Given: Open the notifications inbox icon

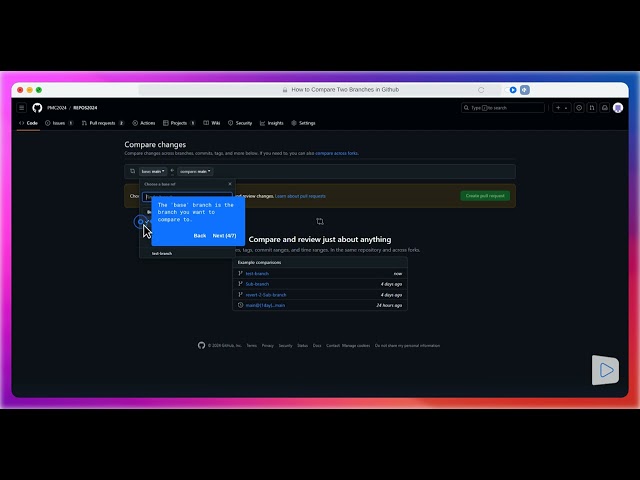Looking at the screenshot, I should (x=605, y=108).
